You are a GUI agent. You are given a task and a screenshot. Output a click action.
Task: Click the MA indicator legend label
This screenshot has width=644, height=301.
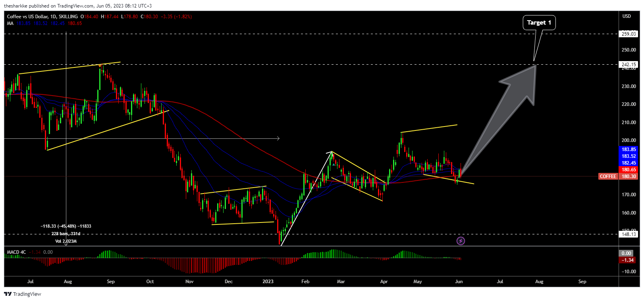pyautogui.click(x=10, y=23)
